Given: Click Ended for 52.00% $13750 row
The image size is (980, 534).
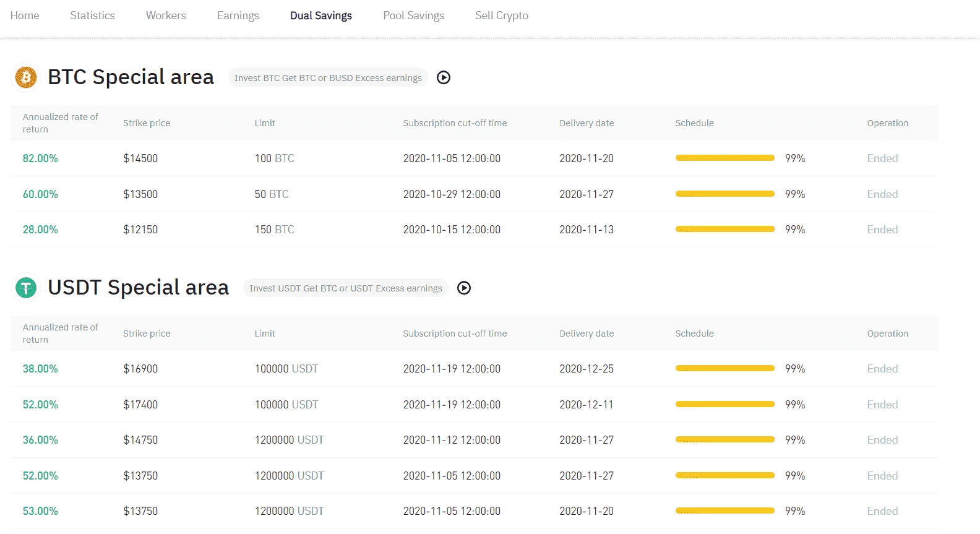Looking at the screenshot, I should pos(882,476).
